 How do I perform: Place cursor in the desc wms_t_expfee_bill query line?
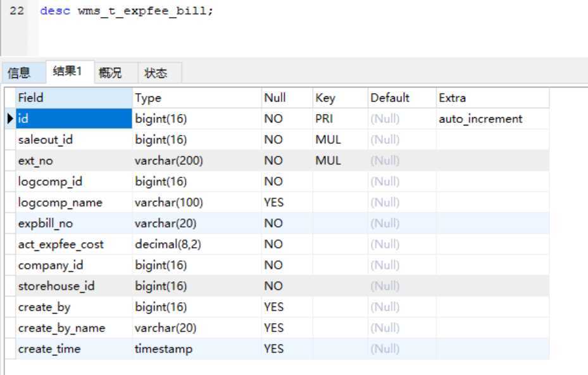127,11
